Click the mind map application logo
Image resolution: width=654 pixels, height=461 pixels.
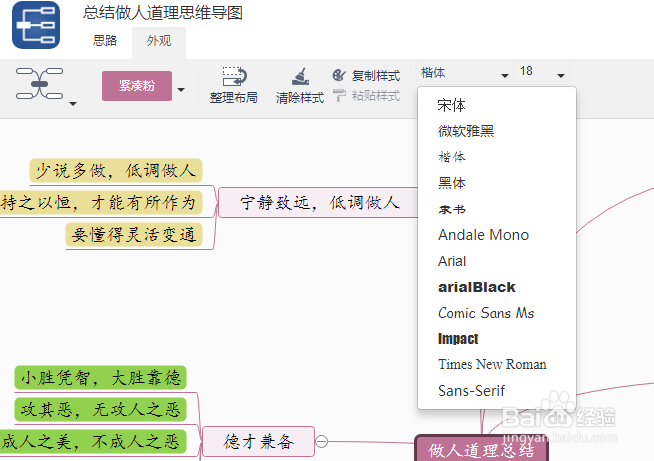pyautogui.click(x=36, y=25)
